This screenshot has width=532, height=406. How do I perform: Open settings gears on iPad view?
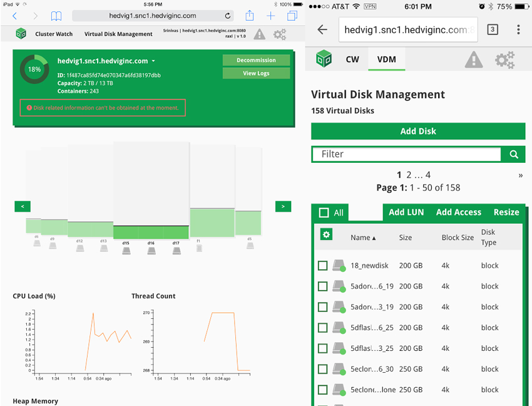coord(280,34)
